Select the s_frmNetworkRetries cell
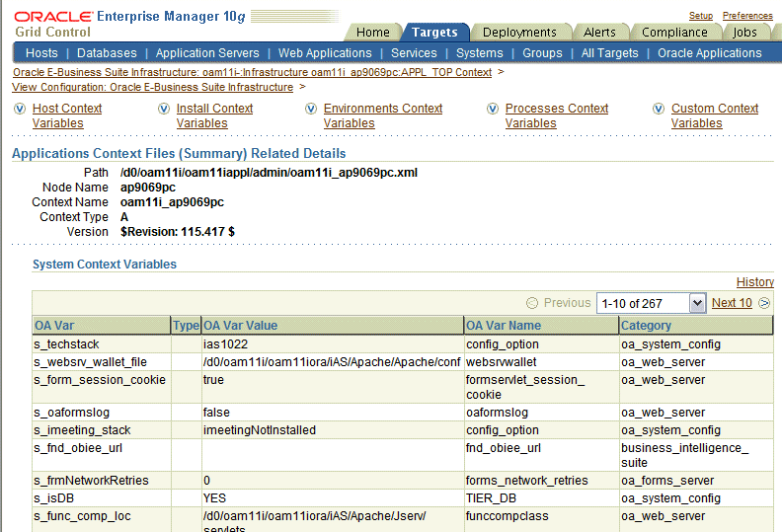The image size is (782, 532). 102,481
